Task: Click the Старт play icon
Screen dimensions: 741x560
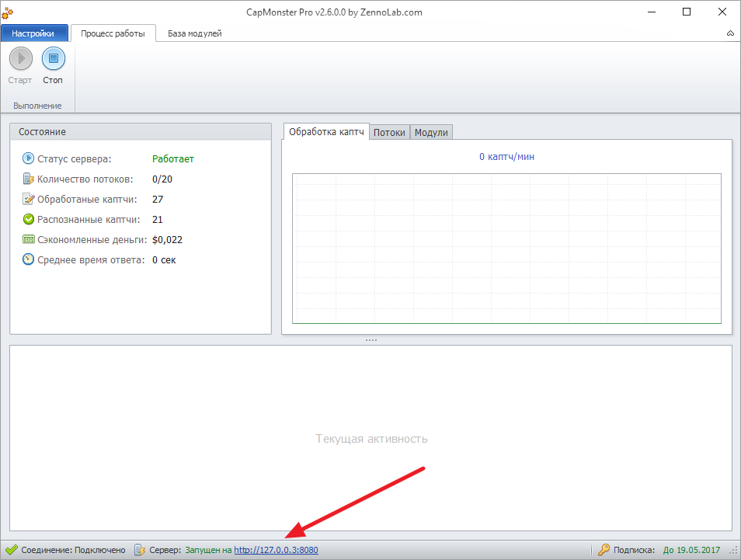Action: click(21, 59)
